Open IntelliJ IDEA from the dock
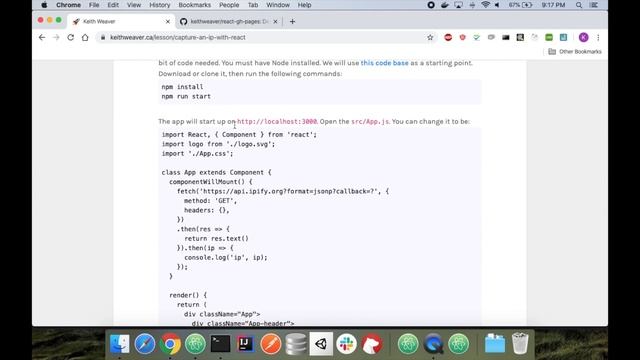This screenshot has height=360, width=640. (x=245, y=344)
